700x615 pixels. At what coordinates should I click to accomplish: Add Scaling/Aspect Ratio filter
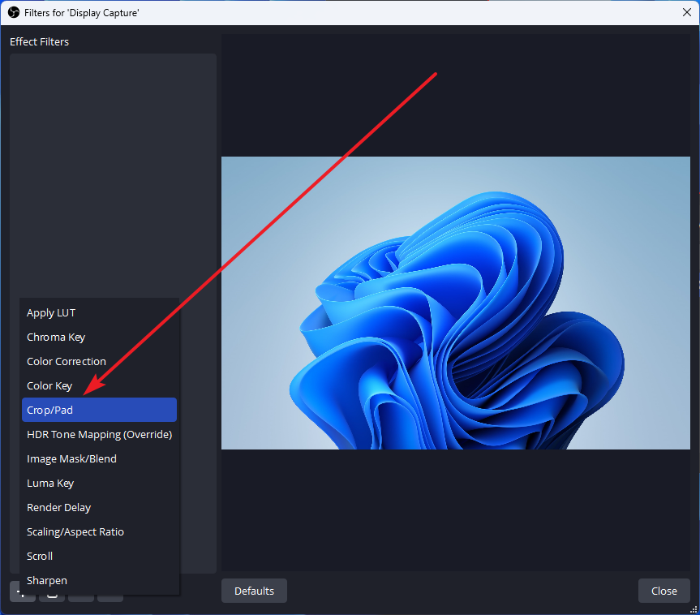(99, 532)
